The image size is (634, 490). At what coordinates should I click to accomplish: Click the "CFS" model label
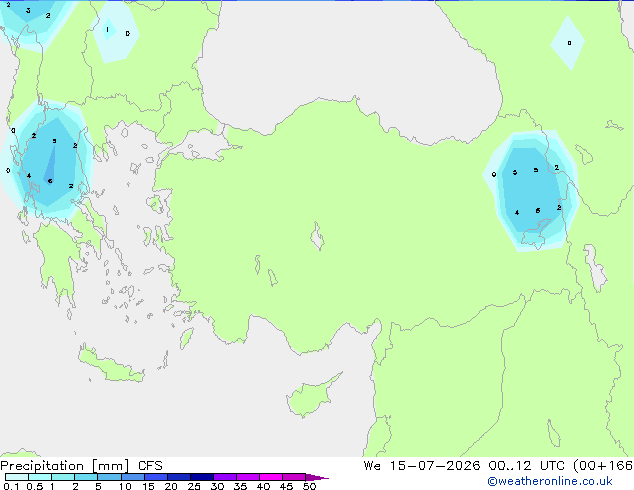(150, 466)
